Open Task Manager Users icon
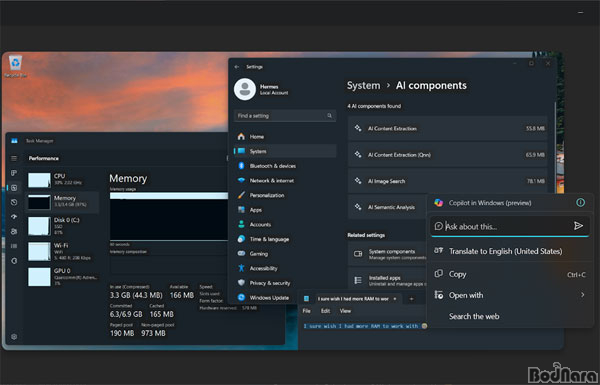Viewport: 600px width, 385px height. pos(14,231)
